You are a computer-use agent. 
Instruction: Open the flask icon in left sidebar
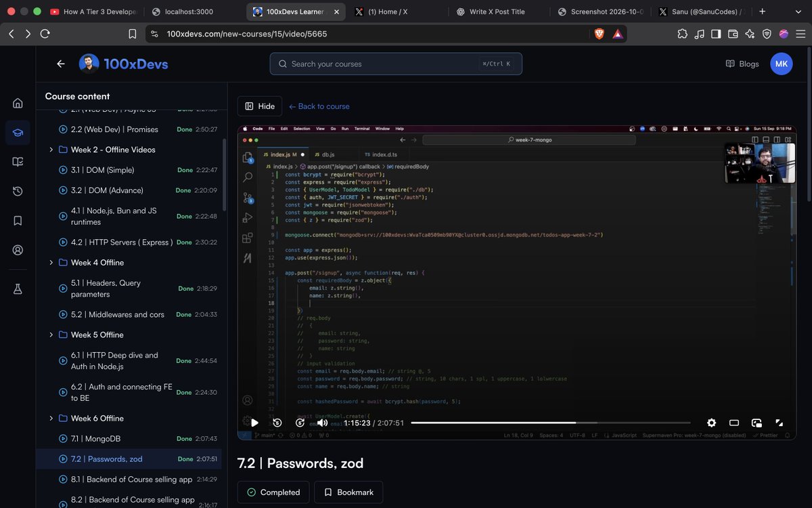[x=18, y=289]
